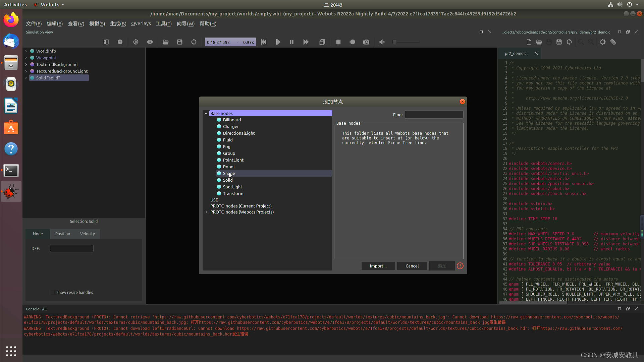Click Cancel to close dialog
Image resolution: width=644 pixels, height=362 pixels.
pos(412,266)
